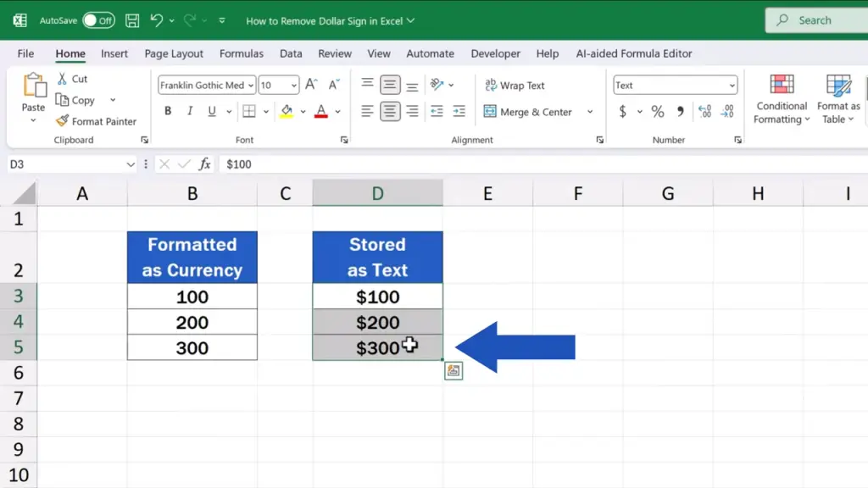This screenshot has height=488, width=868.
Task: Open the Formulas ribbon tab
Action: [x=242, y=53]
